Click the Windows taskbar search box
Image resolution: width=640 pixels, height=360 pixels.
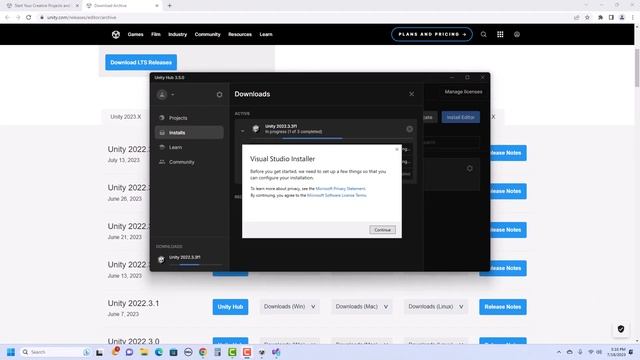click(x=55, y=352)
